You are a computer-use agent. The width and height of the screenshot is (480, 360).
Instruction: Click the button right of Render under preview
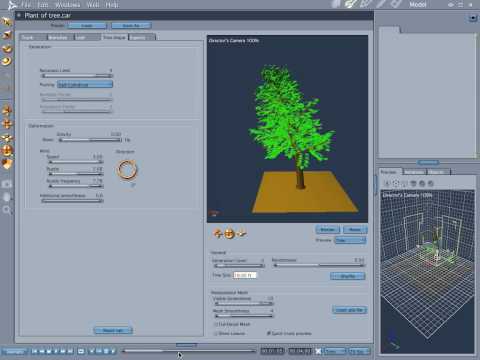(355, 229)
